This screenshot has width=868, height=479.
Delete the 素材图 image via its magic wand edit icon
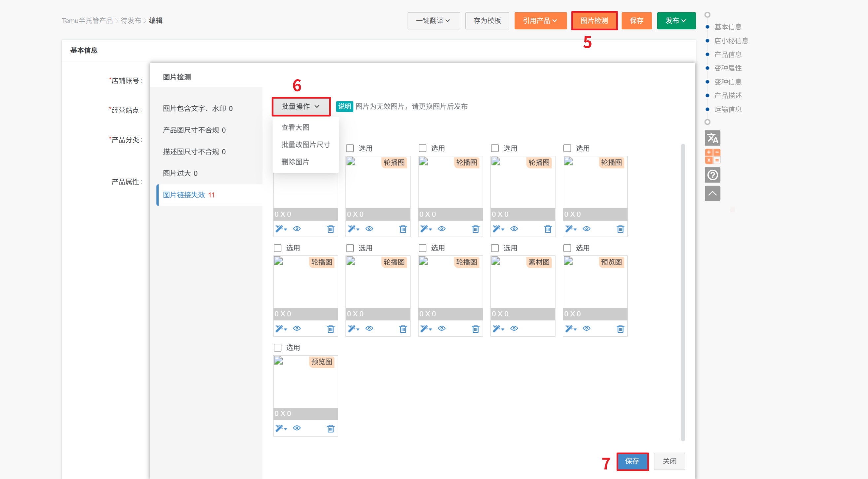coord(497,328)
